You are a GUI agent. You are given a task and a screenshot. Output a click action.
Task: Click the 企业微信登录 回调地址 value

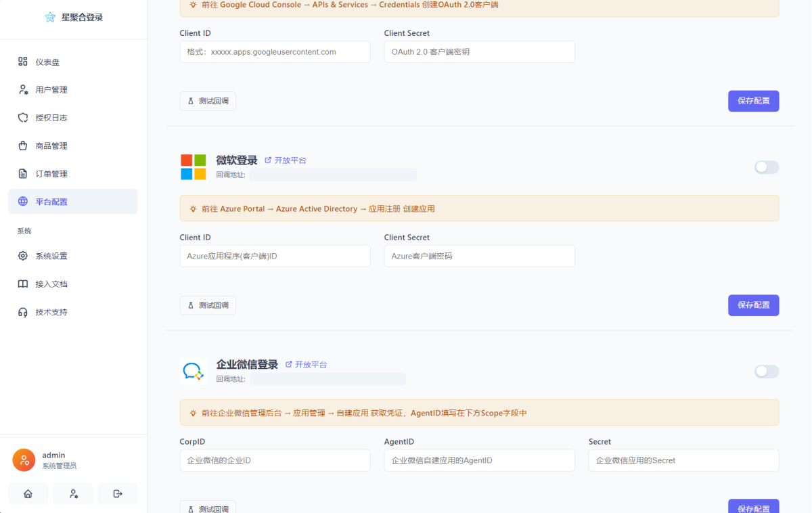coord(328,379)
